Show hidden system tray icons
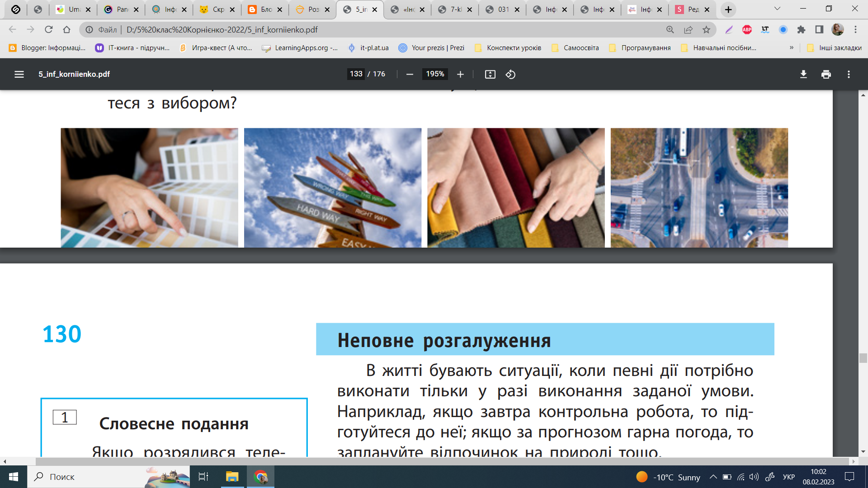868x488 pixels. 713,477
